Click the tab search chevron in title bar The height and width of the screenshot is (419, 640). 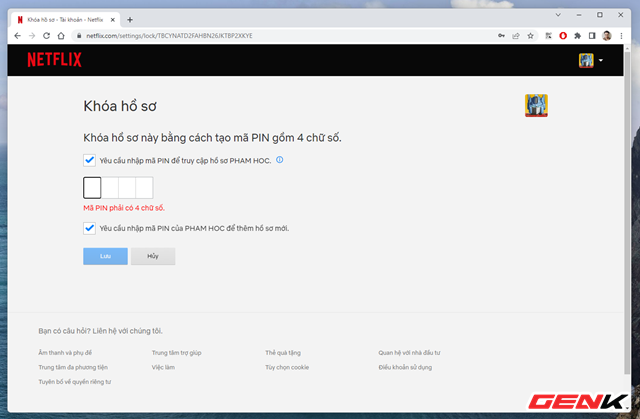(558, 15)
